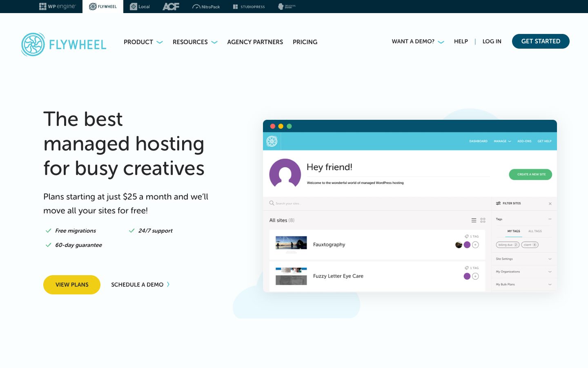Select Add-ons in the preview navigation
Viewport: 588px width, 368px height.
pos(524,141)
